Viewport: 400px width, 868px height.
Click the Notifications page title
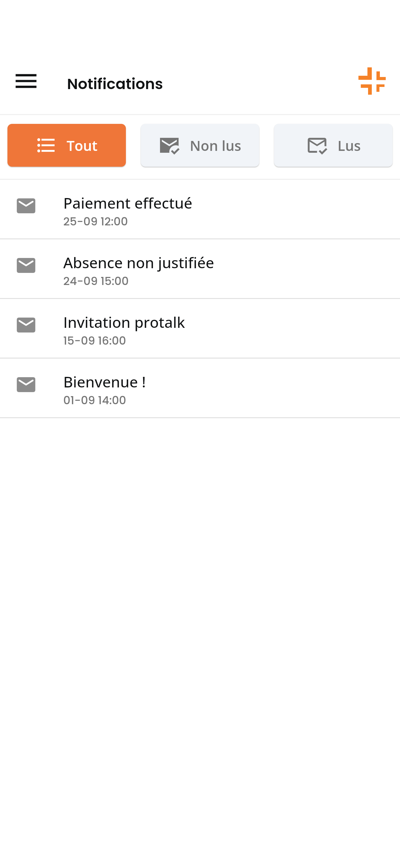[x=115, y=84]
